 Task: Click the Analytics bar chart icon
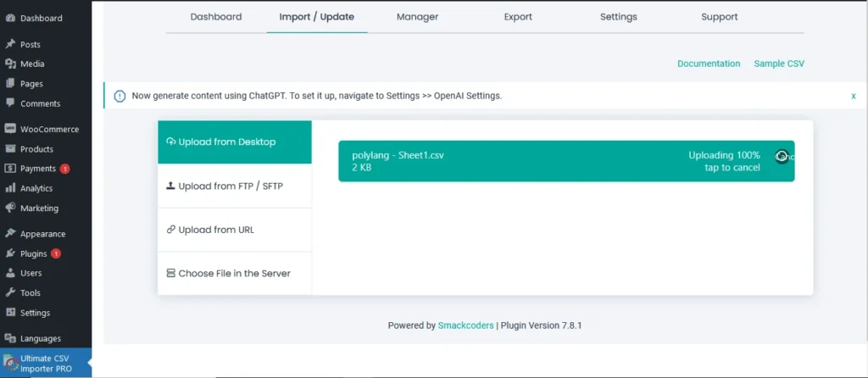[10, 188]
